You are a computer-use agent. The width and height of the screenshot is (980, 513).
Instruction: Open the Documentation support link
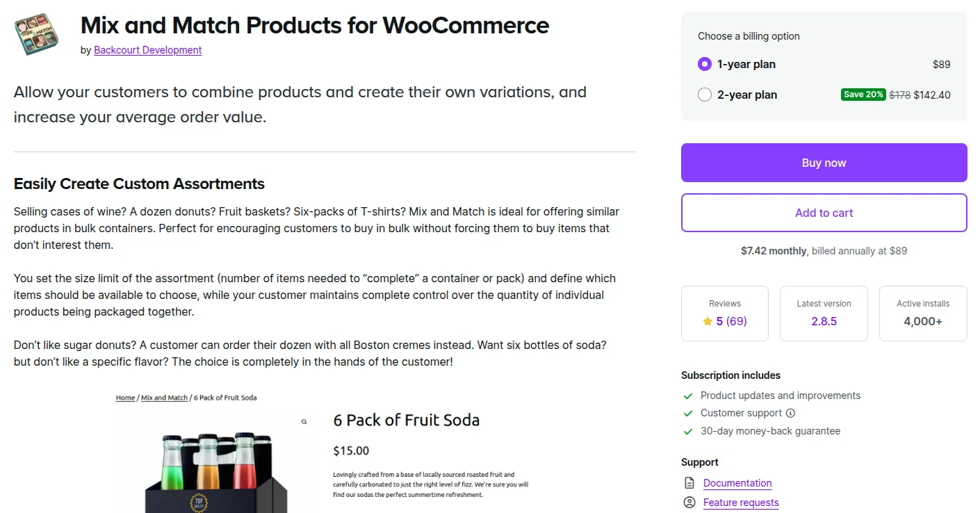(737, 483)
